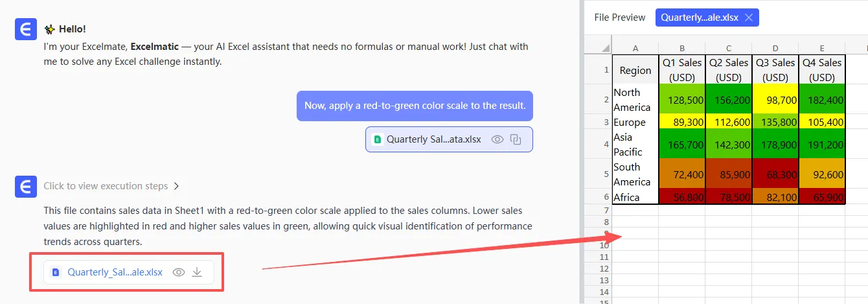The width and height of the screenshot is (868, 304).
Task: Close the Quarterly...ale.xlsx preview tab
Action: point(749,18)
